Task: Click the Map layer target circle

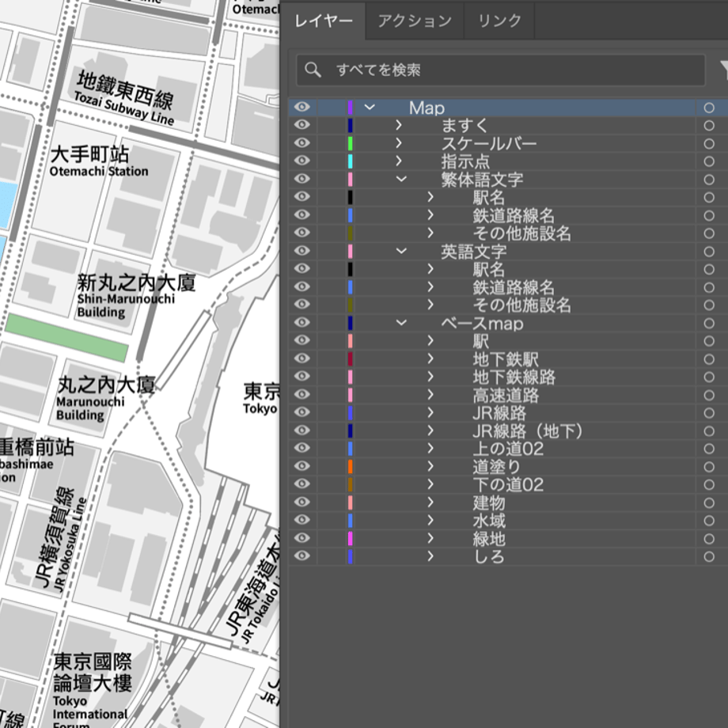Action: point(709,108)
